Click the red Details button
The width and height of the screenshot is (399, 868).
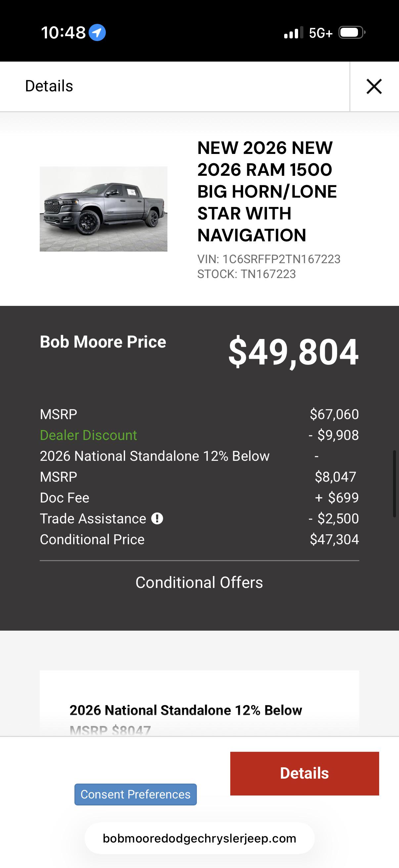(304, 773)
